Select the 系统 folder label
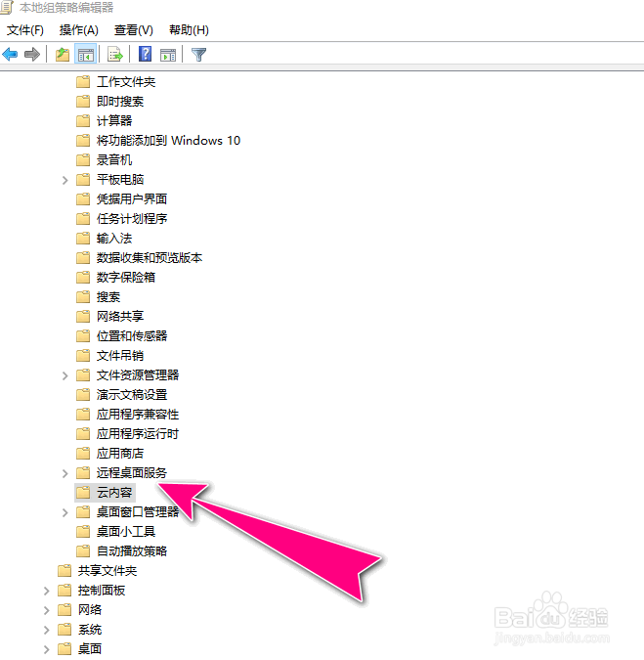The width and height of the screenshot is (644, 660). pyautogui.click(x=90, y=630)
